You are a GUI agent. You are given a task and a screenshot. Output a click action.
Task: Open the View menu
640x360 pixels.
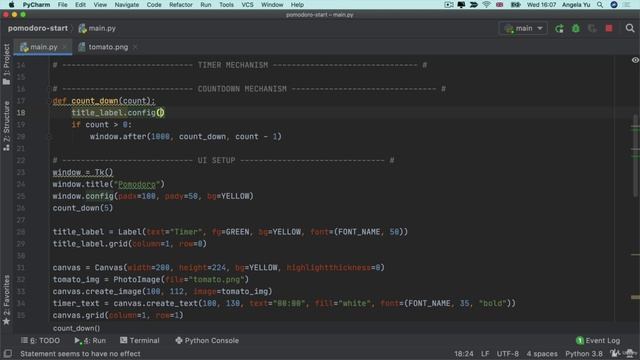100,5
